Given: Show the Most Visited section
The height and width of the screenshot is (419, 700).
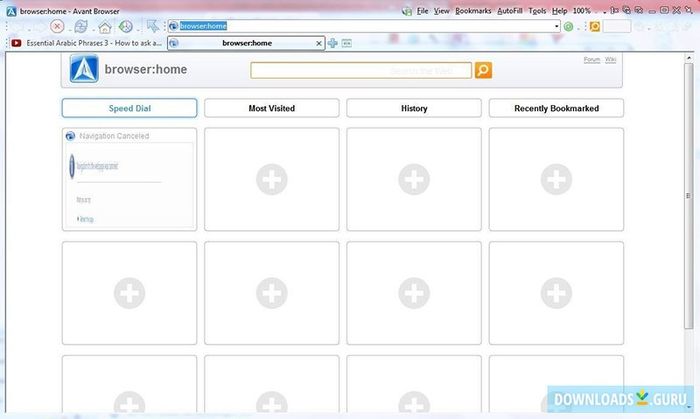Looking at the screenshot, I should tap(271, 108).
